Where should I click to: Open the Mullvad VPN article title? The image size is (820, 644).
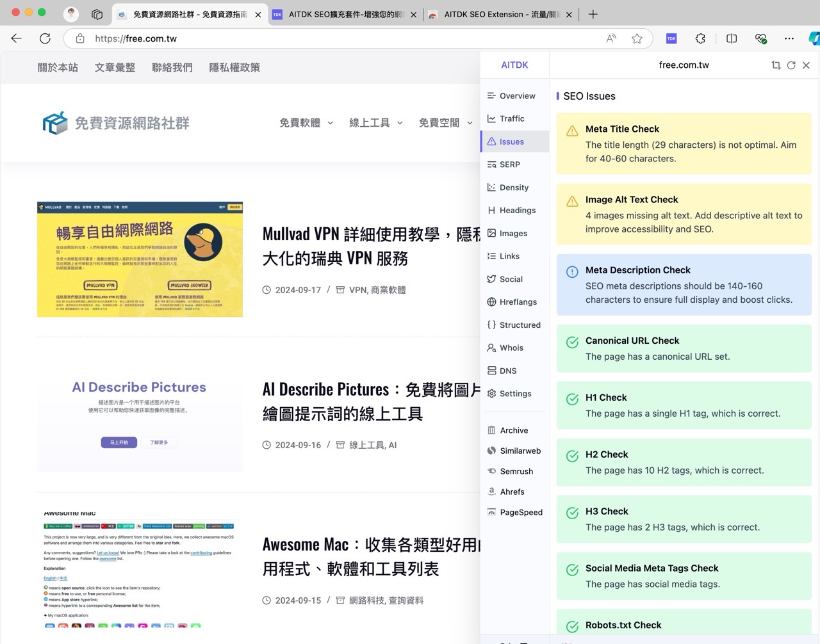(372, 246)
